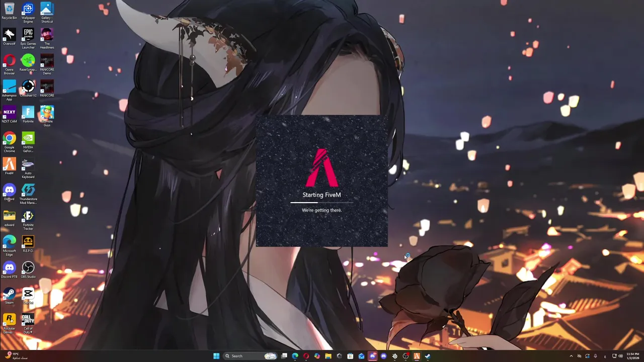Click the microphone tray icon

click(x=595, y=356)
